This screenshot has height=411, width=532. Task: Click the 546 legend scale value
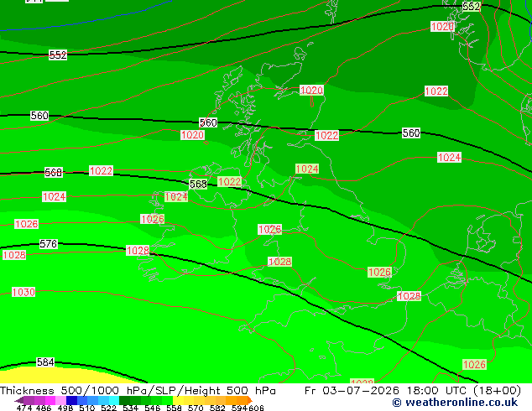[153, 408]
